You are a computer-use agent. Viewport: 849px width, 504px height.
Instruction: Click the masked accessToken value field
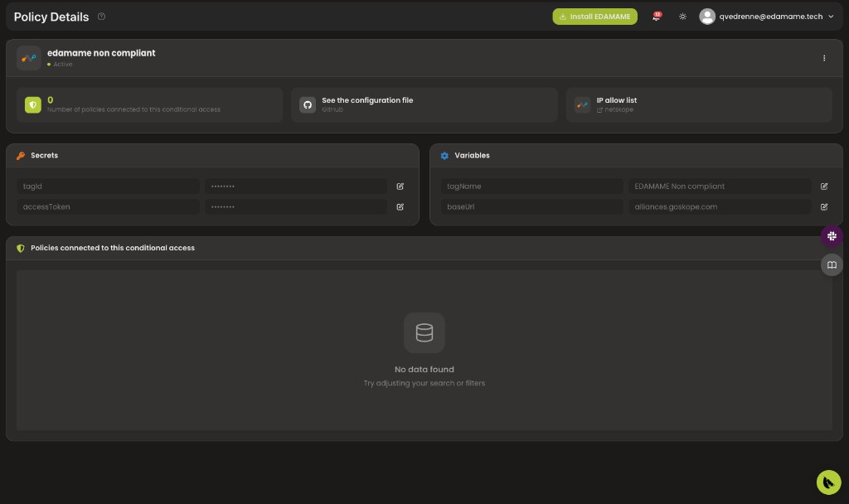pos(296,206)
